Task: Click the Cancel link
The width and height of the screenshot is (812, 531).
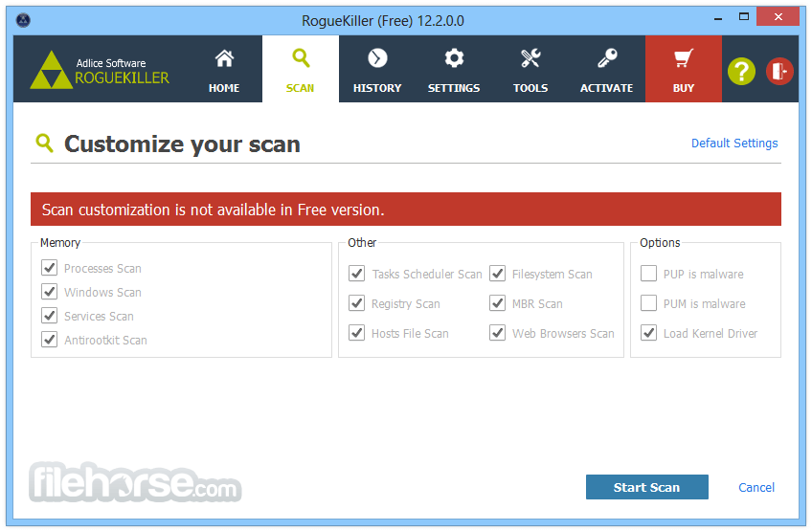Action: [756, 488]
